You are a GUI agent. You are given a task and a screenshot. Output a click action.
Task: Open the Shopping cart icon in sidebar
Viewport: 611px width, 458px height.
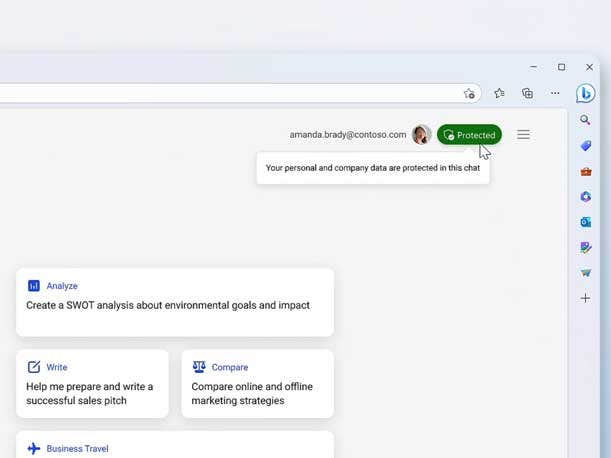[586, 272]
